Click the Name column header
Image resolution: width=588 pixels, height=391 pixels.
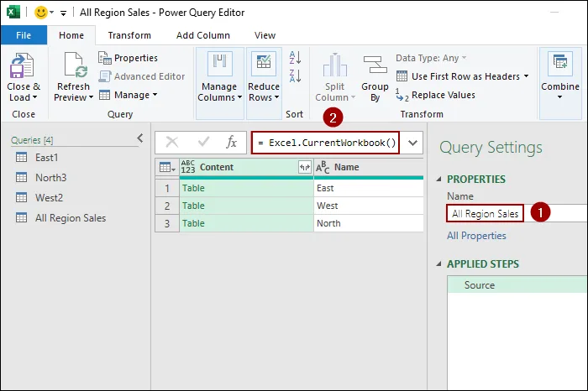[369, 168]
